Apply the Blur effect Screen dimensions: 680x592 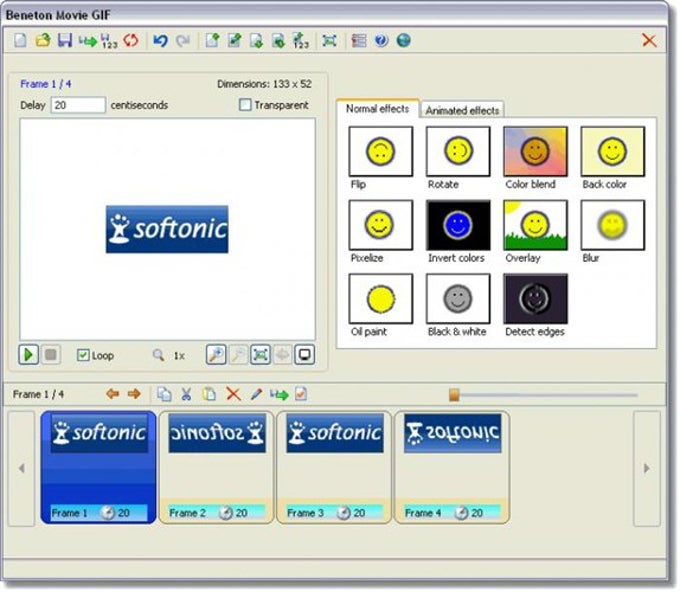coord(613,225)
